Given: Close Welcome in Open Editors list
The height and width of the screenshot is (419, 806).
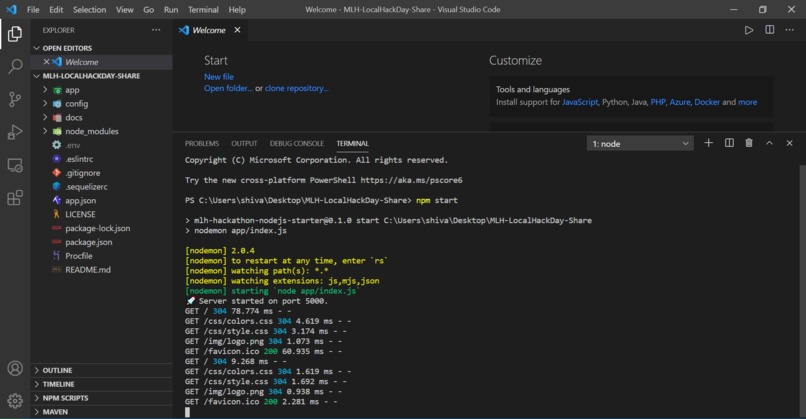Looking at the screenshot, I should click(46, 62).
